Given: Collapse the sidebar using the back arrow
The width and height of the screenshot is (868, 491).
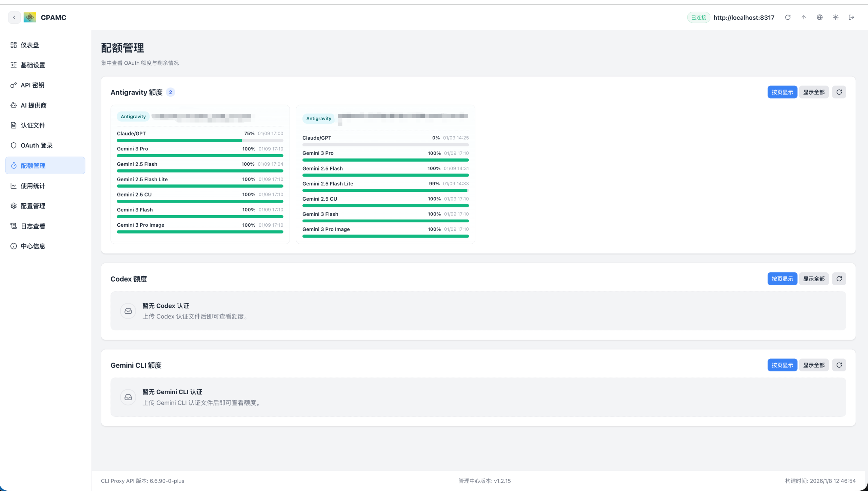Looking at the screenshot, I should coord(14,17).
